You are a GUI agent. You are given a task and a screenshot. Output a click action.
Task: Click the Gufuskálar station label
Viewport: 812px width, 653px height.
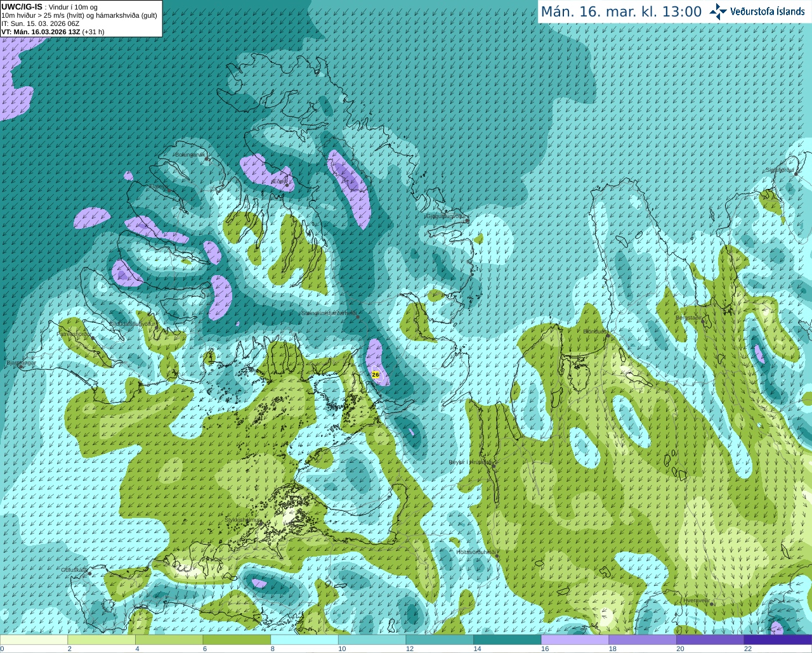[x=74, y=570]
